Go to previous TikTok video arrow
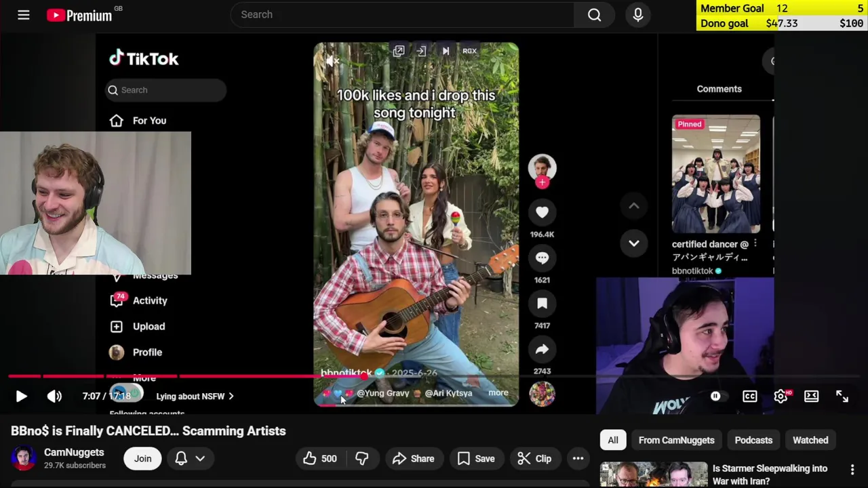The width and height of the screenshot is (868, 488). pos(634,206)
